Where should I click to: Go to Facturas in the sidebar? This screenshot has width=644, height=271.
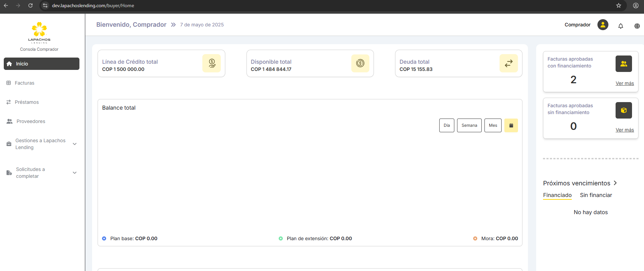[24, 83]
